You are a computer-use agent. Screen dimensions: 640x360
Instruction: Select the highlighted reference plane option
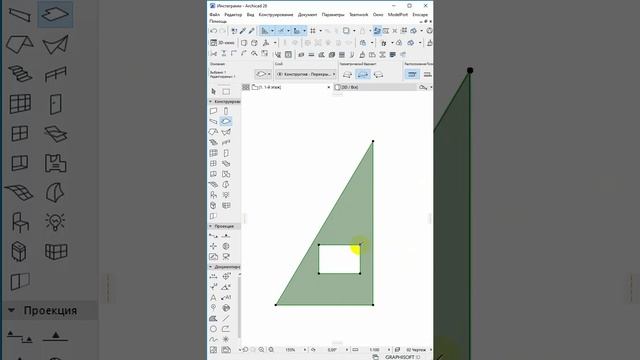412,74
